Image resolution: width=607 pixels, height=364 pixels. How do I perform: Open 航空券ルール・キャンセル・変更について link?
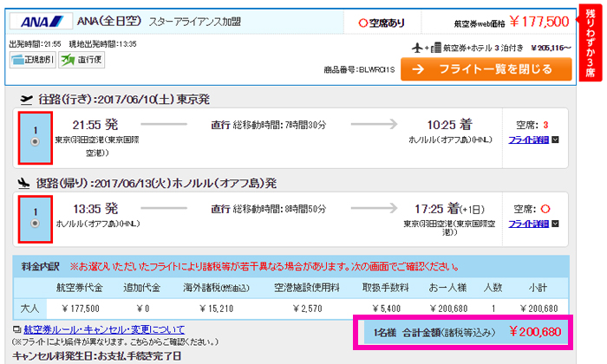[104, 329]
